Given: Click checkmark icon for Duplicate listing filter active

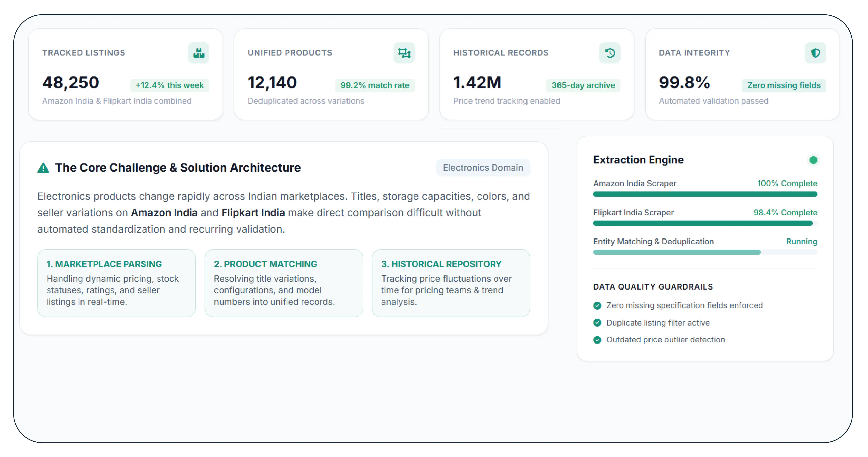Looking at the screenshot, I should click(x=597, y=323).
